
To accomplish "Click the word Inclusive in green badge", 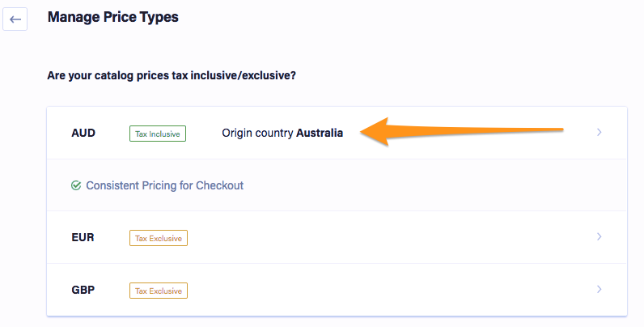I will pos(164,134).
